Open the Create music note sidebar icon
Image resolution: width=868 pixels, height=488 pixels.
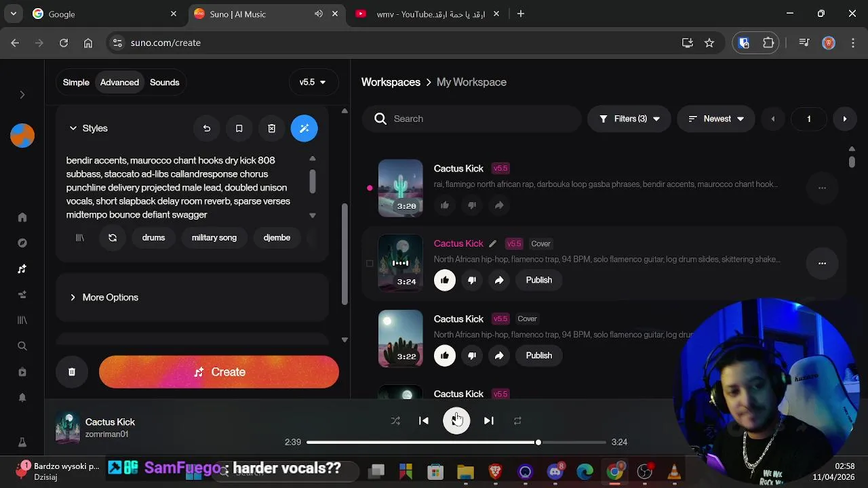[22, 269]
